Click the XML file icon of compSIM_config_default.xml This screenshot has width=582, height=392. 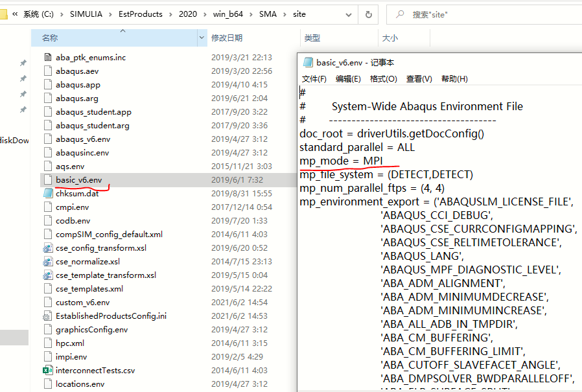pyautogui.click(x=47, y=234)
